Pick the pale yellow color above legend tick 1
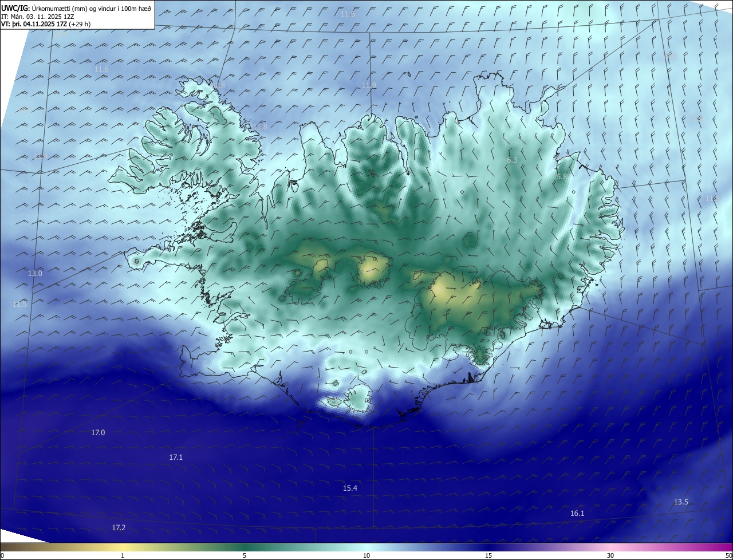The width and height of the screenshot is (733, 560). click(123, 547)
